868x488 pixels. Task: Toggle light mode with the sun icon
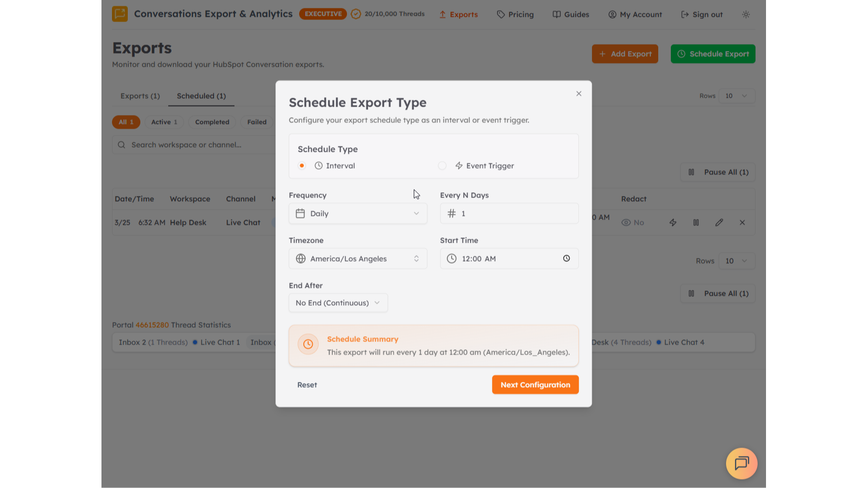746,15
